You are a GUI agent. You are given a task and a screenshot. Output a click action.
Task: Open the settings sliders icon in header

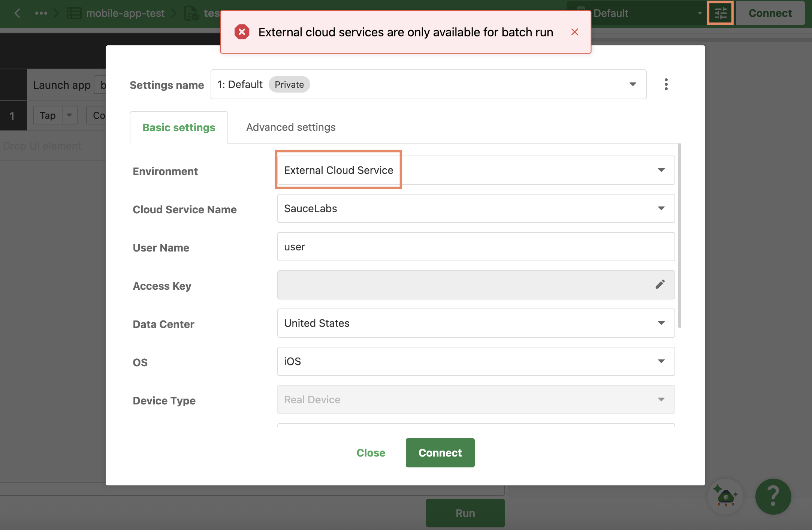[720, 13]
